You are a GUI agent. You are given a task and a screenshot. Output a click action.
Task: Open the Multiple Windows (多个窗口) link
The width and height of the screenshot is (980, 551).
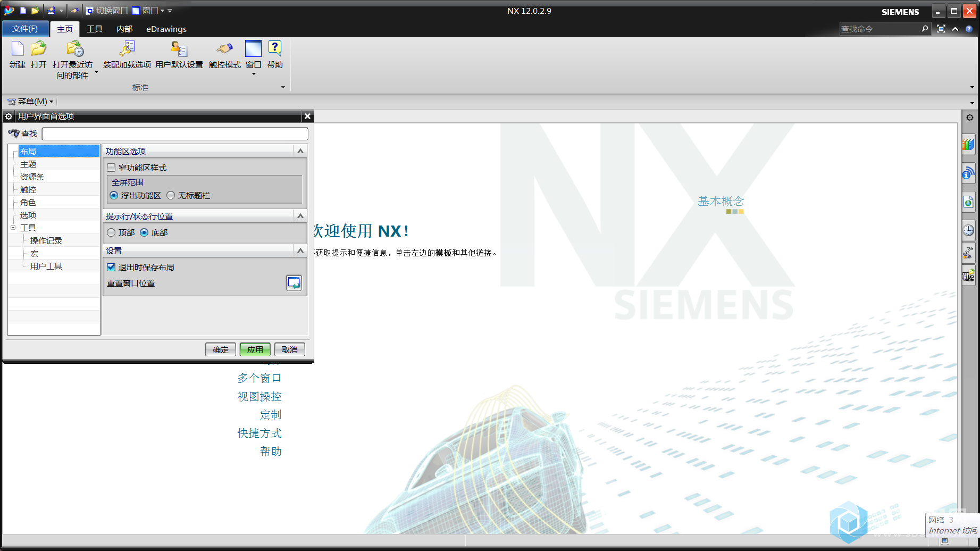tap(259, 378)
